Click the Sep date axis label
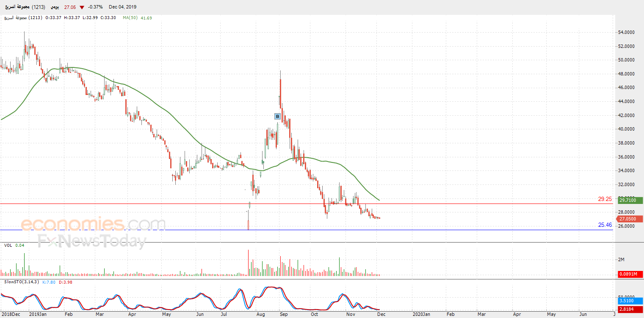The image size is (644, 318). (284, 315)
